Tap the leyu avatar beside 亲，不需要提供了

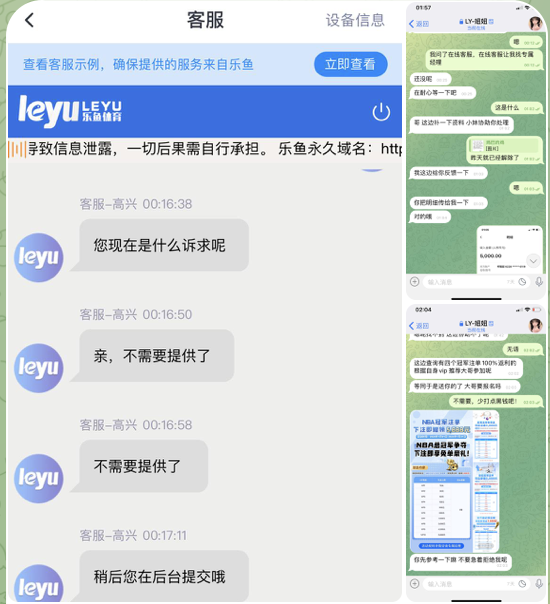39,368
